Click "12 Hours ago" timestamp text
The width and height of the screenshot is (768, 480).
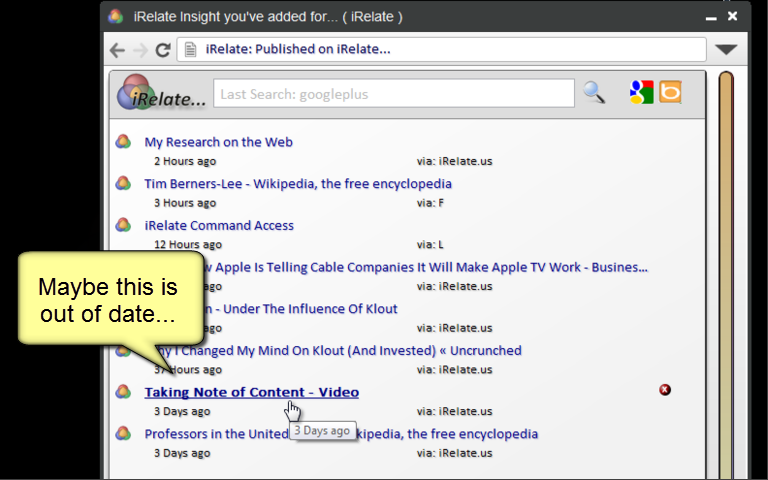(188, 244)
